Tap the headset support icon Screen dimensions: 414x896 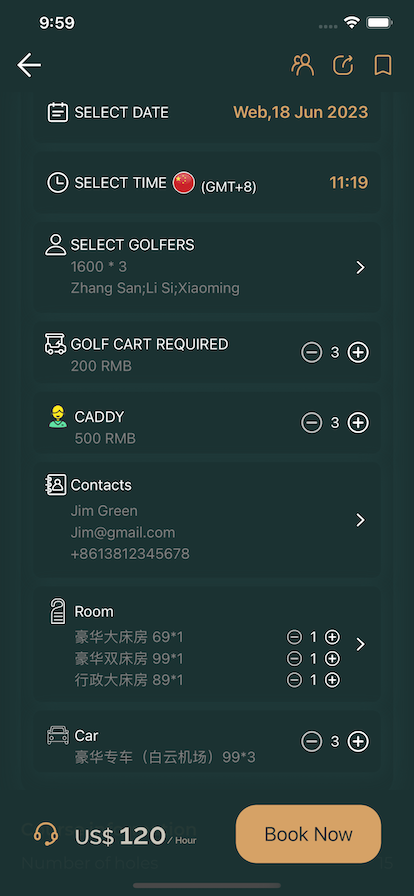coord(46,834)
